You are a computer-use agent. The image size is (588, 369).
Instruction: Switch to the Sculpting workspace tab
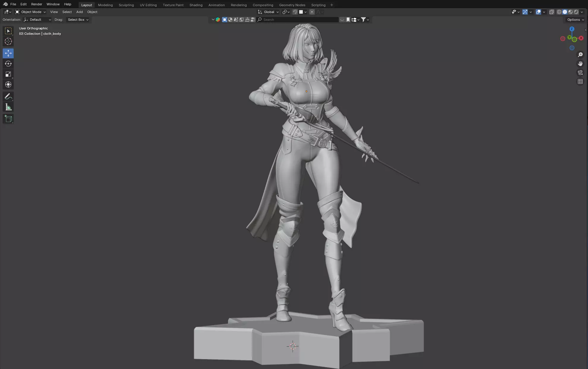pyautogui.click(x=126, y=5)
